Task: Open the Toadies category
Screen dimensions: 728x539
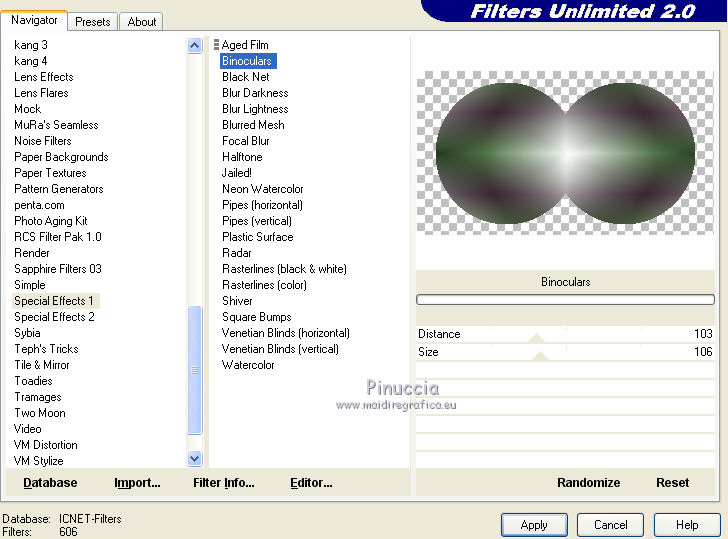Action: click(33, 381)
